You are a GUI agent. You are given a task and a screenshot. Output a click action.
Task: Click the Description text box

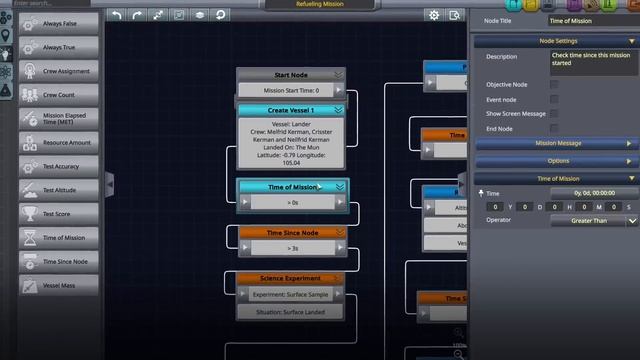coord(593,62)
